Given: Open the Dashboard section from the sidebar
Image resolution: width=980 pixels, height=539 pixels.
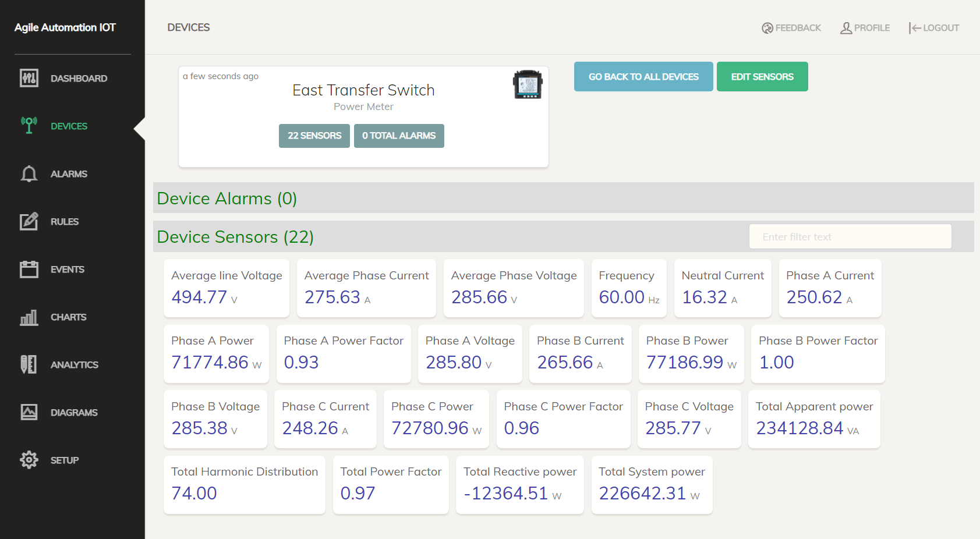Looking at the screenshot, I should pyautogui.click(x=29, y=78).
